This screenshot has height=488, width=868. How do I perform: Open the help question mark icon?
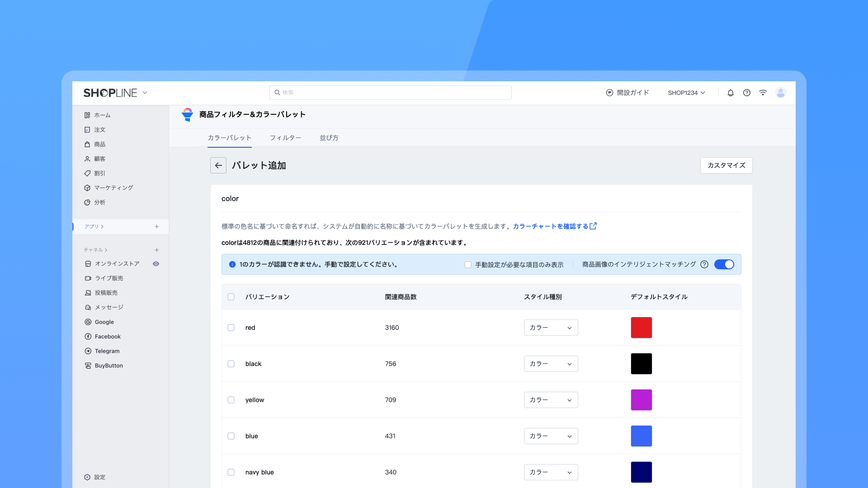click(x=747, y=93)
